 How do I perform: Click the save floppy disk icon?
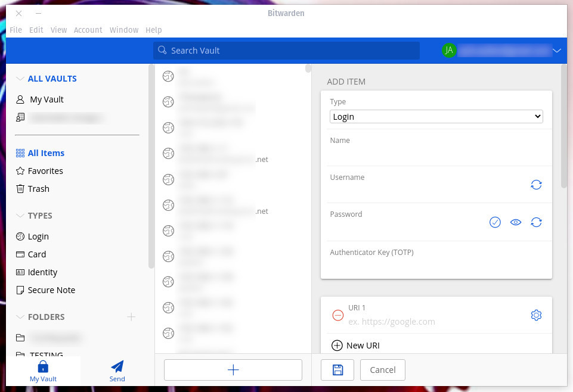tap(337, 370)
